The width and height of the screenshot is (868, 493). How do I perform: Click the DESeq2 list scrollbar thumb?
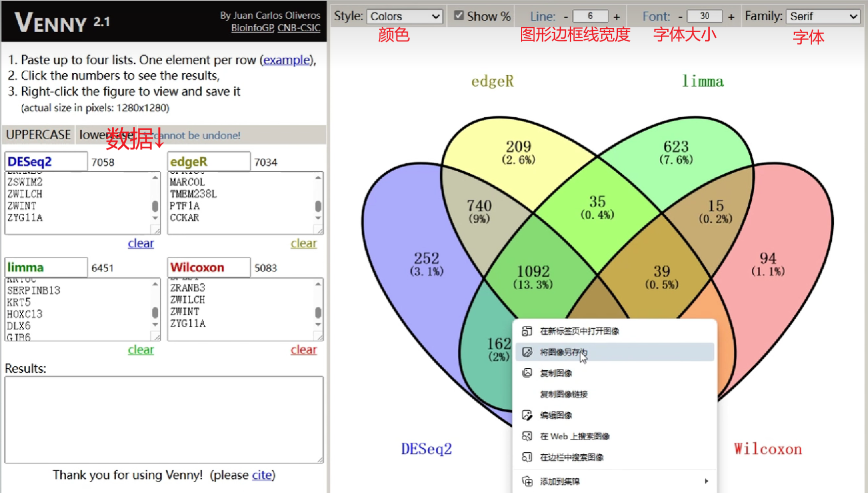[155, 206]
